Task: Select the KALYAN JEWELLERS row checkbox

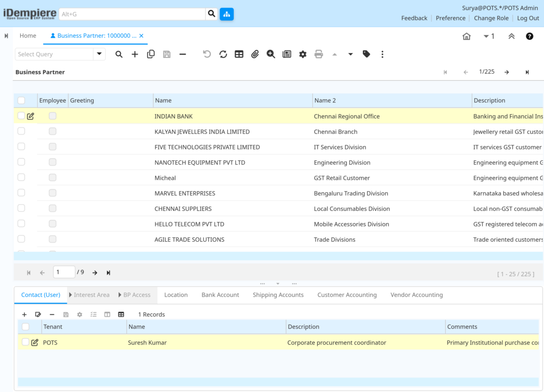Action: pos(21,131)
